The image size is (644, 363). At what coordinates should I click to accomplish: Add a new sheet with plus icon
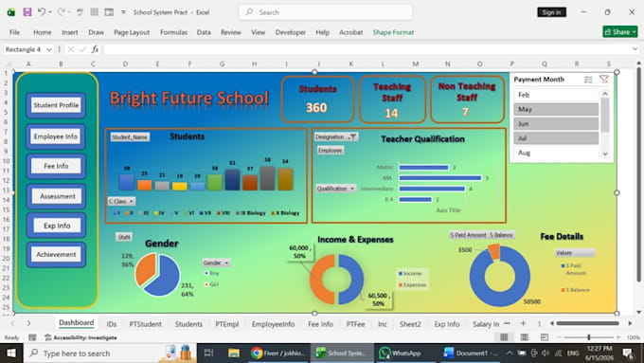(523, 323)
